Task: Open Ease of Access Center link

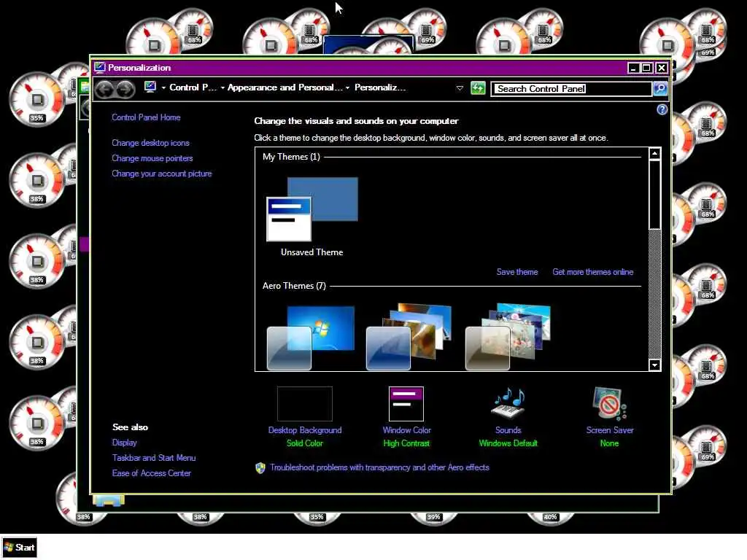Action: 152,472
